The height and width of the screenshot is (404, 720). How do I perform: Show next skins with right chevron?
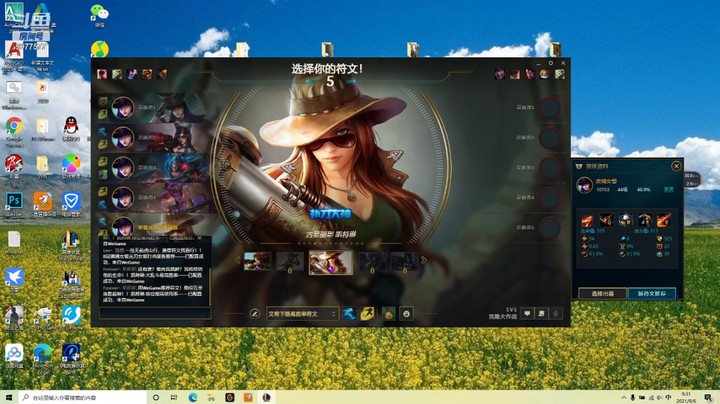(x=424, y=260)
